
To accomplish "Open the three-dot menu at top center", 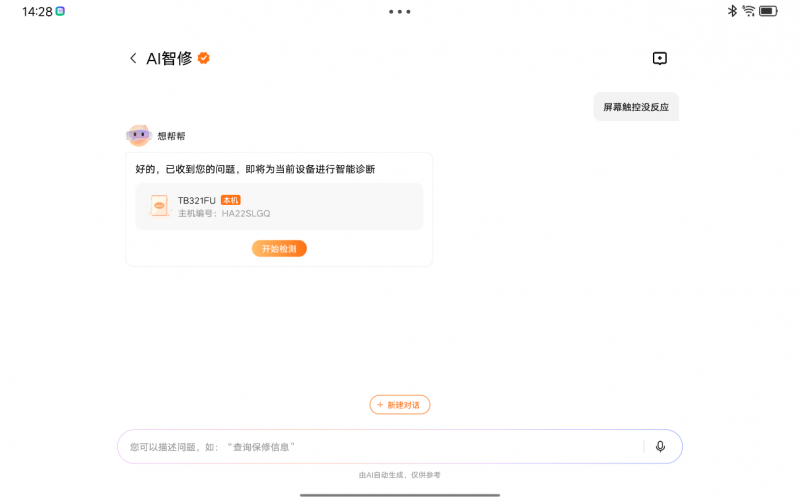I will [x=400, y=12].
